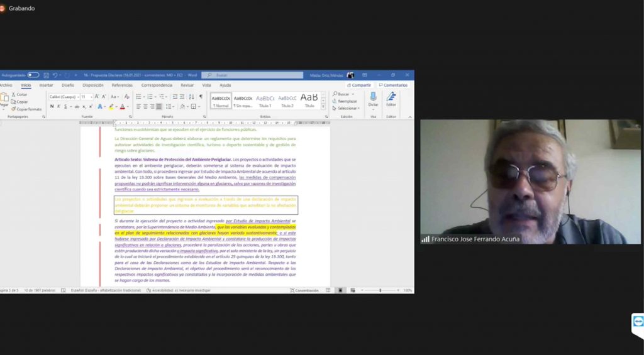644x355 pixels.
Task: Toggle strikethrough (abc) formatting
Action: (77, 107)
